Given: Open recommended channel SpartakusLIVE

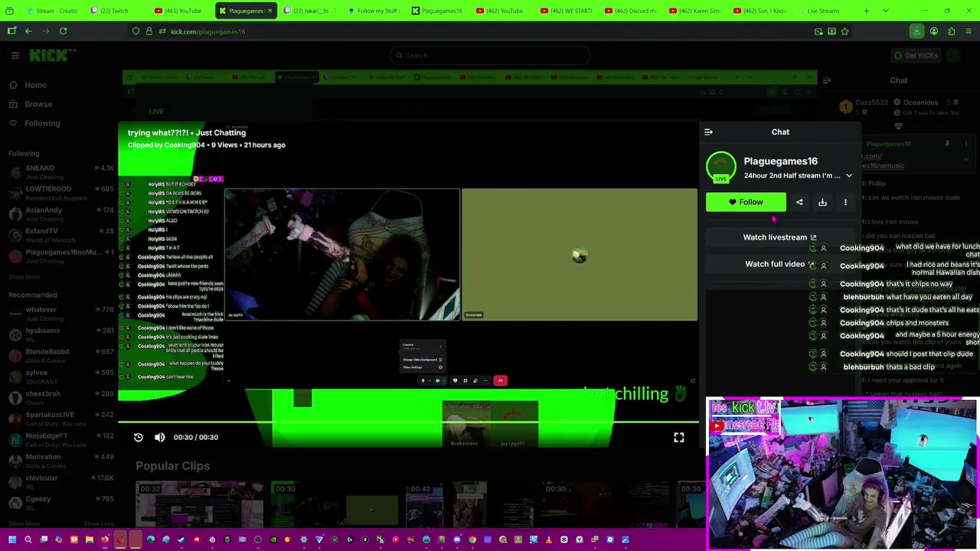Looking at the screenshot, I should [x=61, y=418].
